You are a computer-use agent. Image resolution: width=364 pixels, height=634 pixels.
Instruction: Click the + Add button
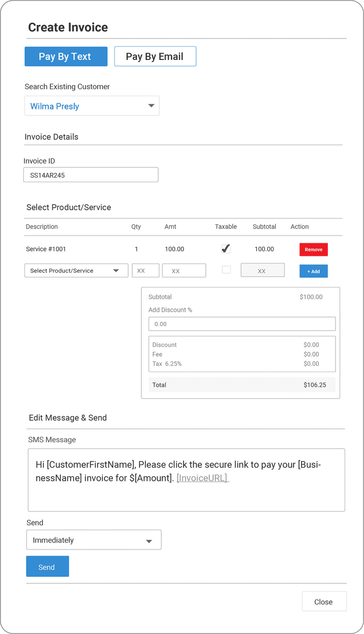314,271
